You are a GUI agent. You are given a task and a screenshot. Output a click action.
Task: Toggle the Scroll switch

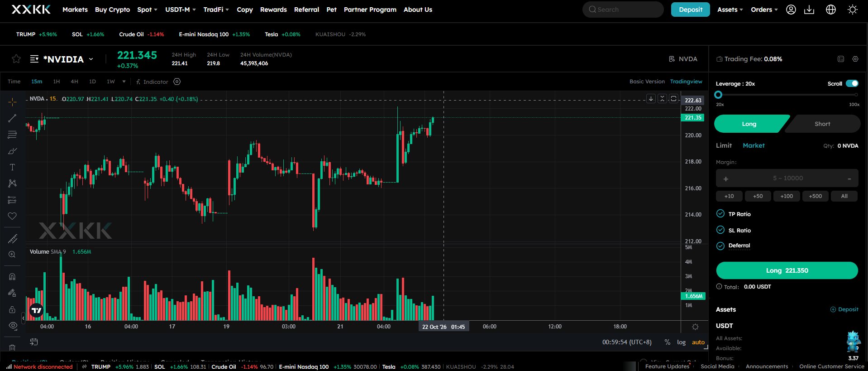point(852,83)
